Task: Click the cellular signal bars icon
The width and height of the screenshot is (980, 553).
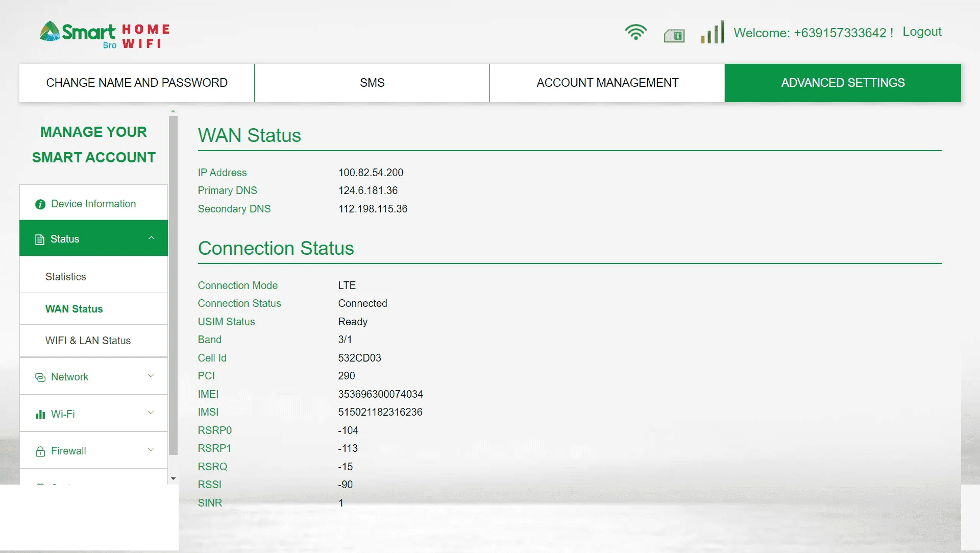Action: [713, 32]
